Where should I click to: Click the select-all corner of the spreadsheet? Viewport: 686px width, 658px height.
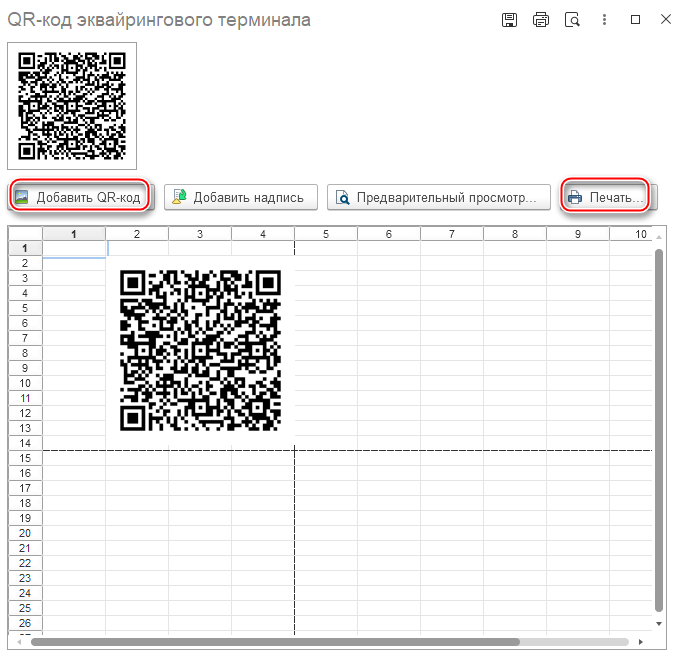pos(25,234)
